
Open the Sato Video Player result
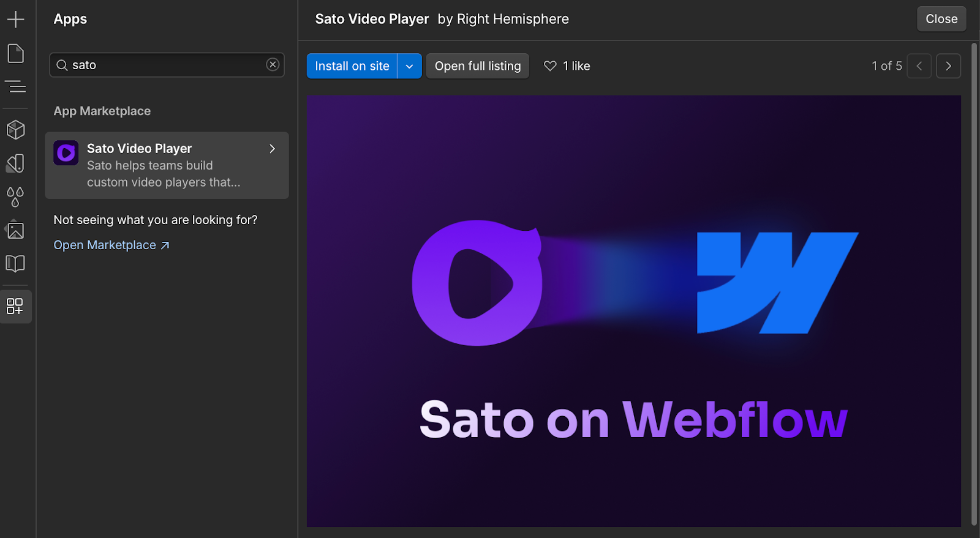(167, 165)
